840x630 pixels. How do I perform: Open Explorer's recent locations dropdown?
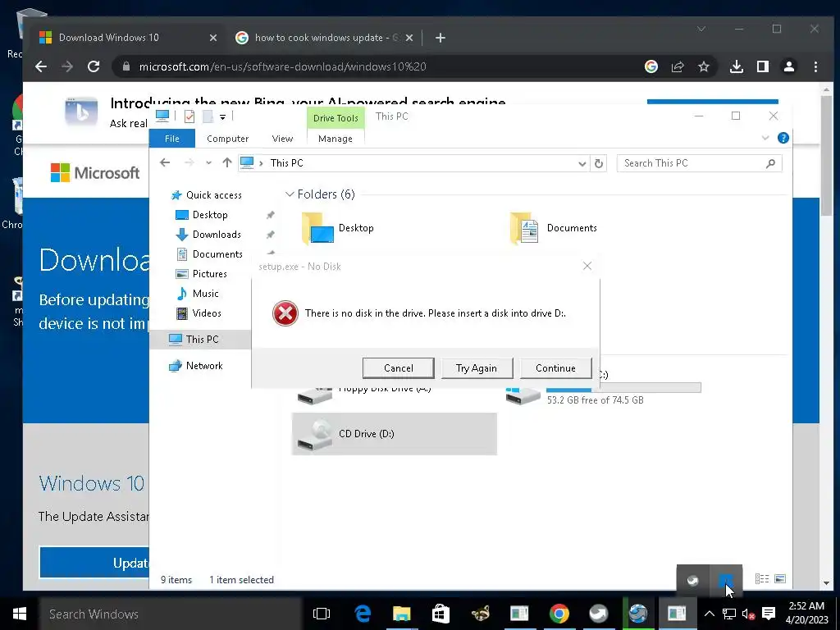(208, 163)
